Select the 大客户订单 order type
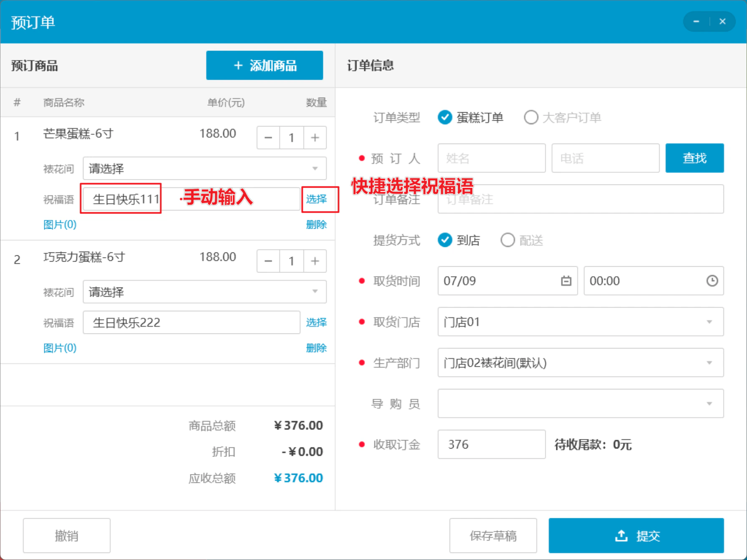This screenshot has height=560, width=747. (563, 118)
